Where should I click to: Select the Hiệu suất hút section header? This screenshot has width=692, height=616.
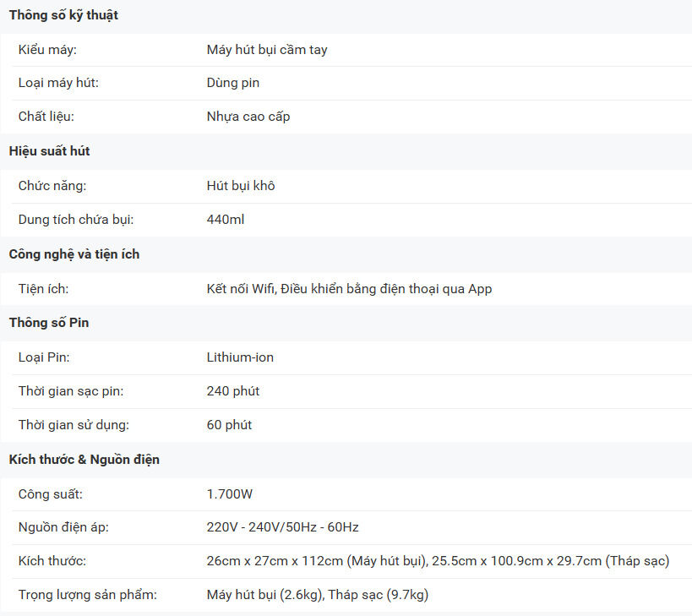[49, 151]
